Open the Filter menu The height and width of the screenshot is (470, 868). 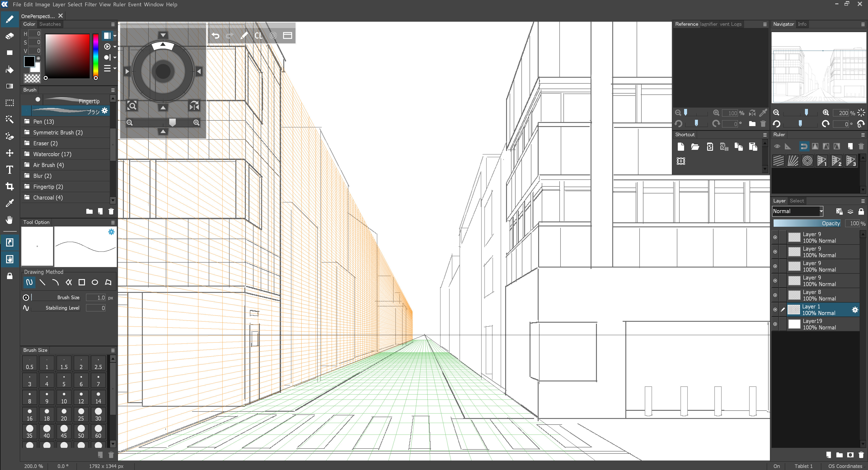90,4
